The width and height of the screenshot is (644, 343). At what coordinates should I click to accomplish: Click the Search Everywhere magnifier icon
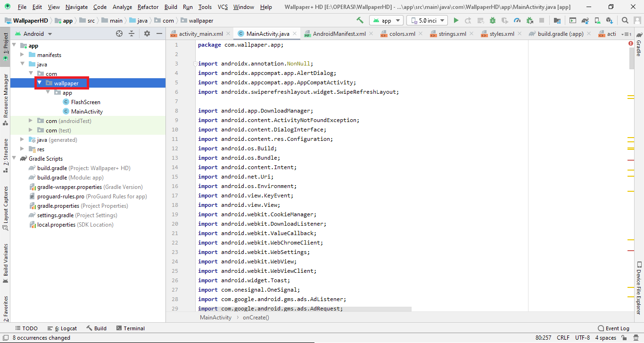(x=625, y=20)
